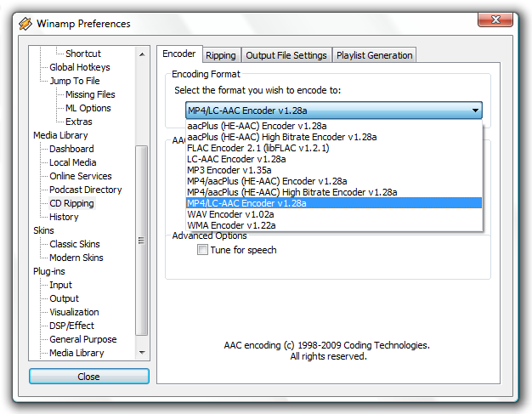Select CD Ripping tree item
This screenshot has height=414, width=532.
point(71,203)
